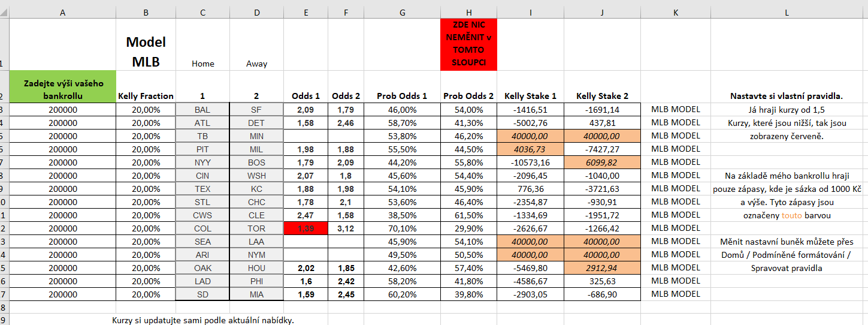The image size is (868, 325).
Task: Select column header H
Action: pos(468,12)
